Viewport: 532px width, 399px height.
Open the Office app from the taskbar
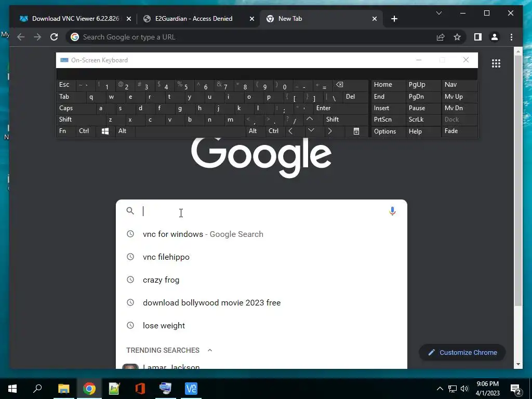[x=140, y=389]
